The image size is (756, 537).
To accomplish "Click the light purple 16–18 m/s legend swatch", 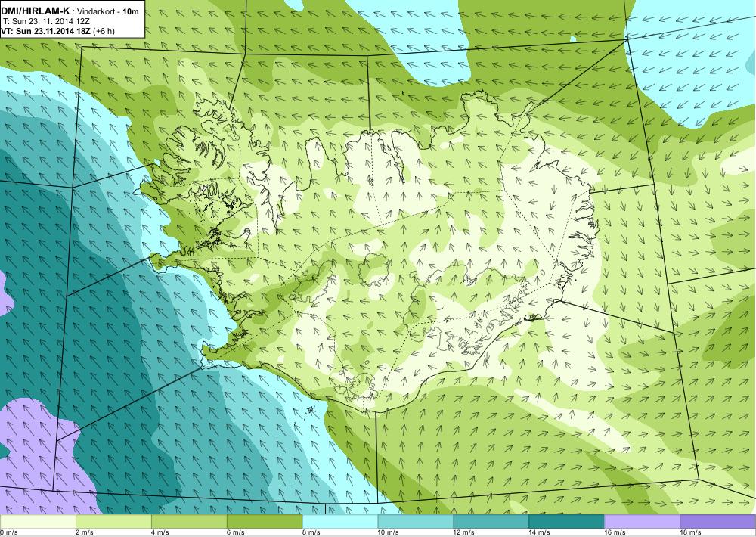I will [642, 522].
